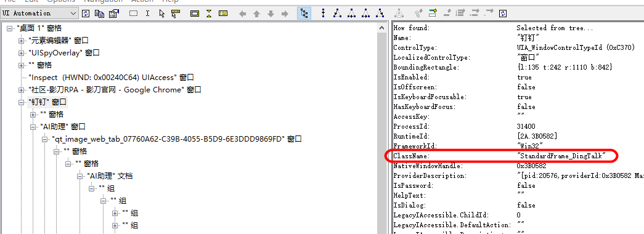Select the Inspect HWND UIAccess tree item
This screenshot has width=644, height=234.
pos(111,78)
